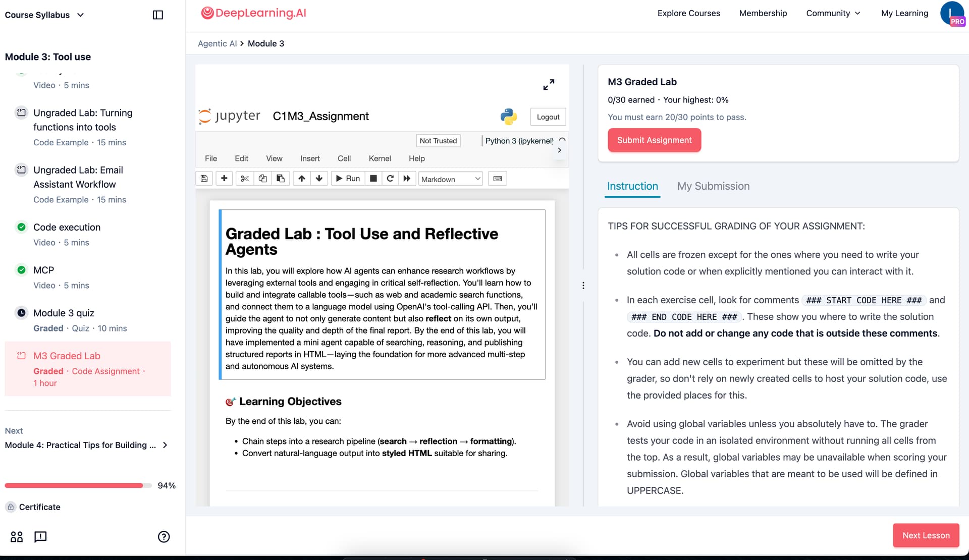Save the notebook with the floppy disk icon

pyautogui.click(x=204, y=179)
